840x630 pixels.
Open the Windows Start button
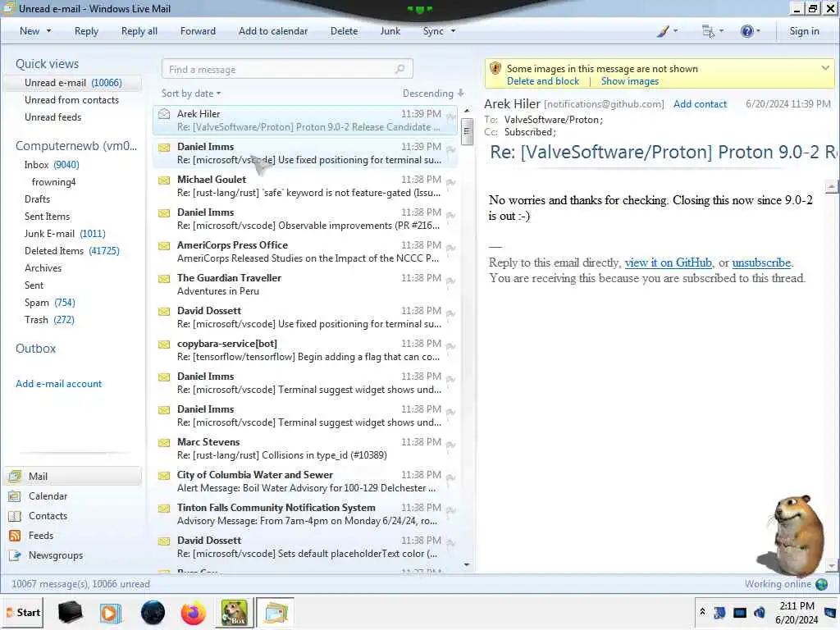pos(23,612)
